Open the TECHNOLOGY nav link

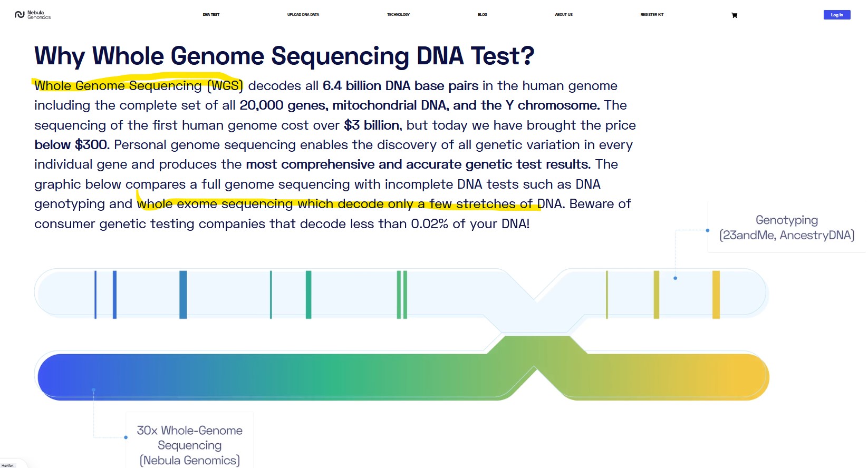click(398, 15)
